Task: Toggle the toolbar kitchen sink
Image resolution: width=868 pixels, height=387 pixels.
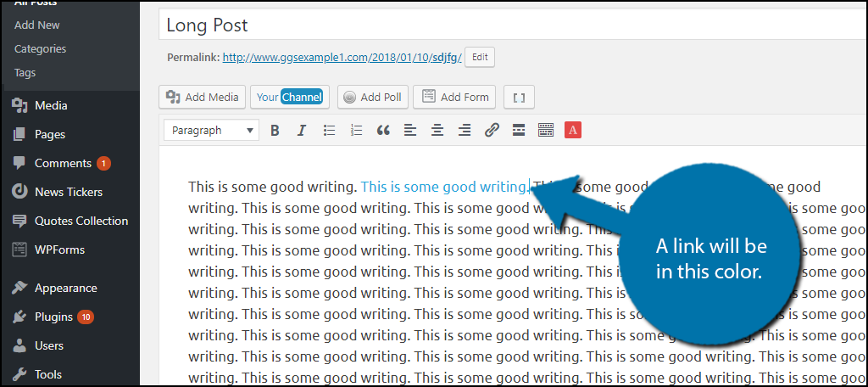Action: [546, 131]
